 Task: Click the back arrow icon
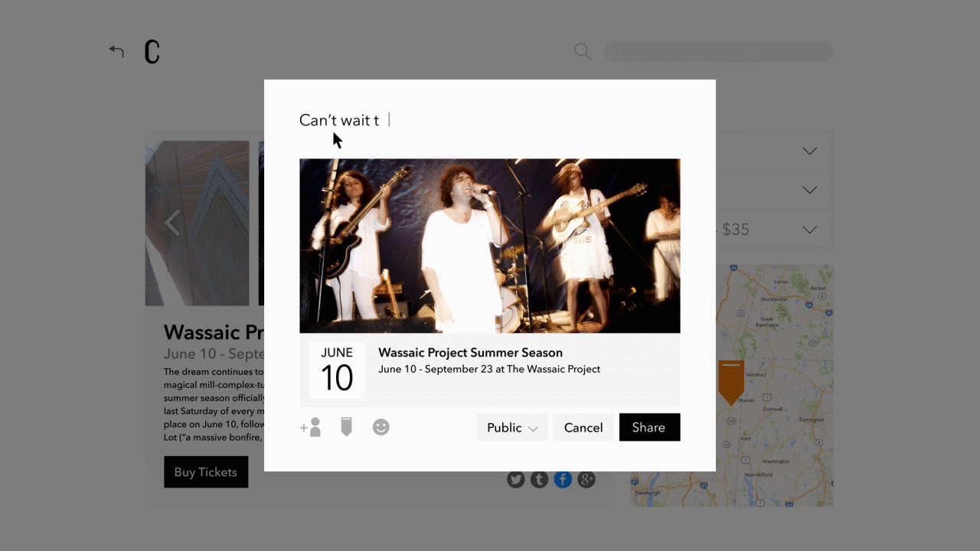(x=116, y=51)
